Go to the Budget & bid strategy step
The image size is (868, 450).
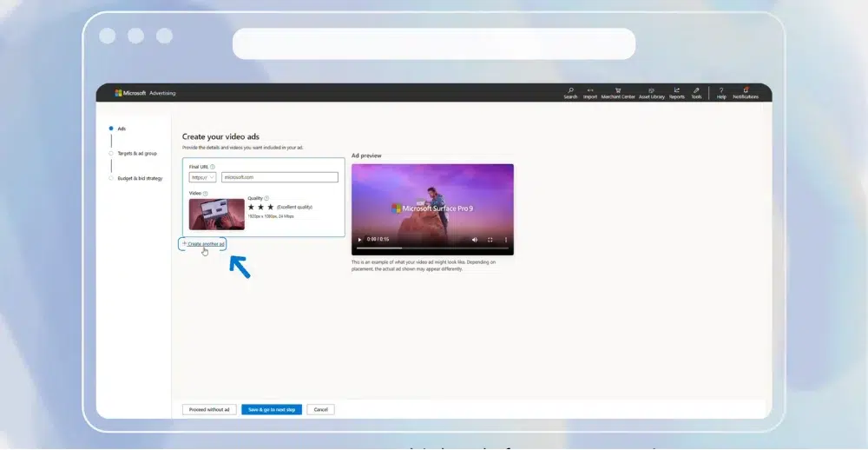pyautogui.click(x=140, y=178)
